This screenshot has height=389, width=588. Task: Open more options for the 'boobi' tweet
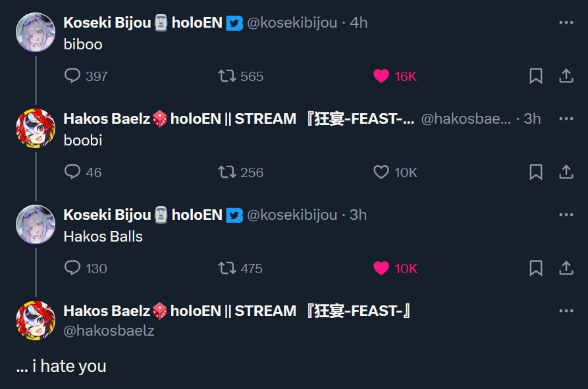(566, 118)
